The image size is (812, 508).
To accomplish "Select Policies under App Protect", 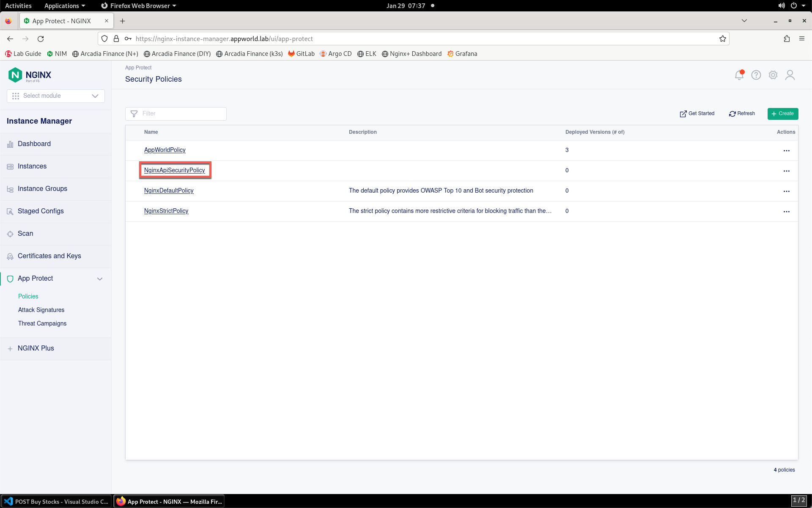I will pos(28,296).
